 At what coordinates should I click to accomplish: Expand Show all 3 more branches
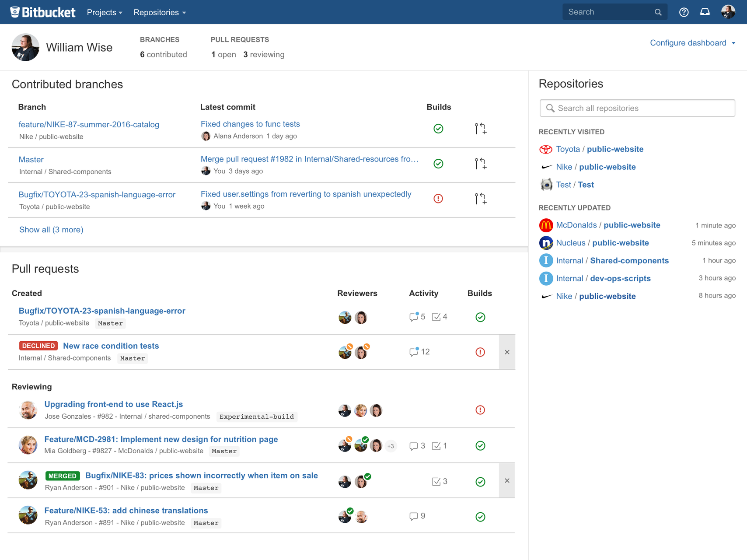[51, 229]
